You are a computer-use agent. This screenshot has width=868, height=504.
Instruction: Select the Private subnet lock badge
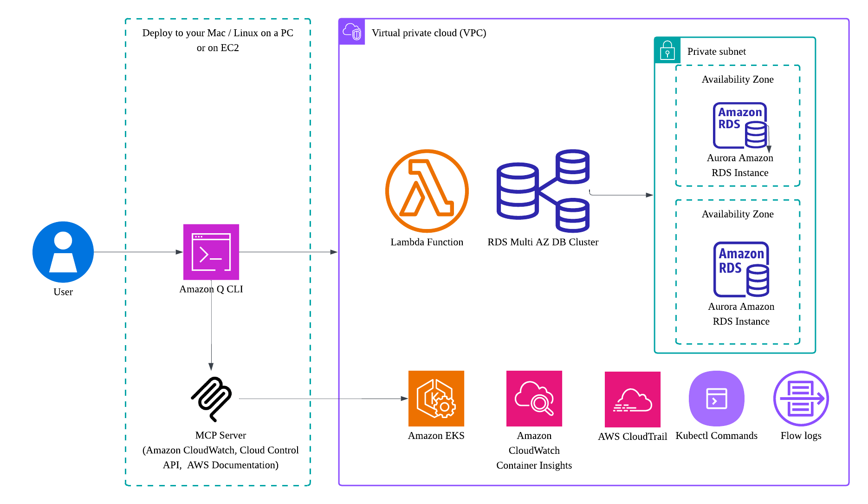coord(667,51)
